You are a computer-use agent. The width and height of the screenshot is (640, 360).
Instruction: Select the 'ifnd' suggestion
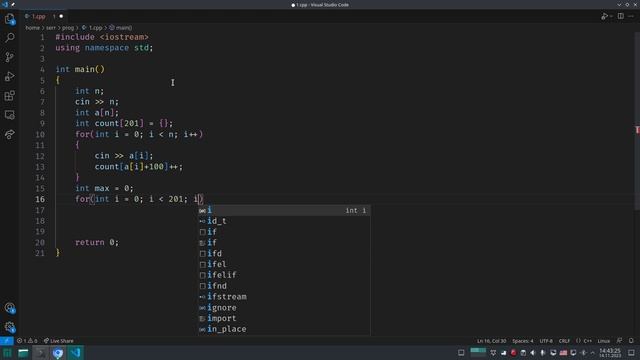click(284, 286)
